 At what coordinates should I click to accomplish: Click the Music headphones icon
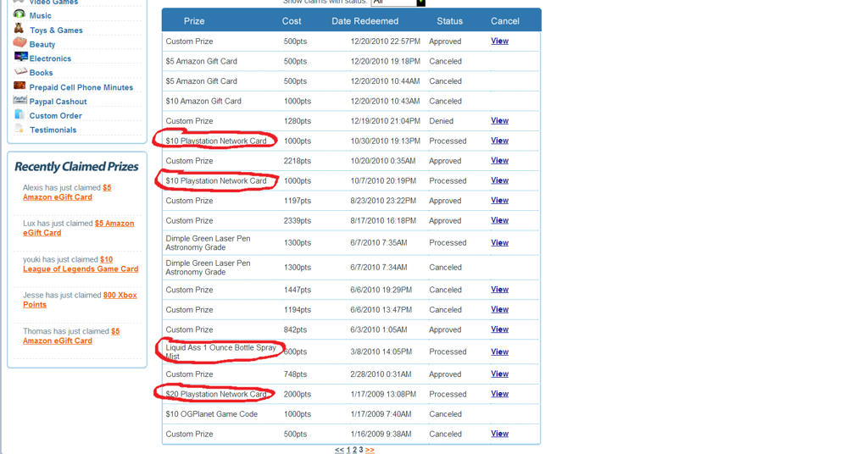point(19,14)
